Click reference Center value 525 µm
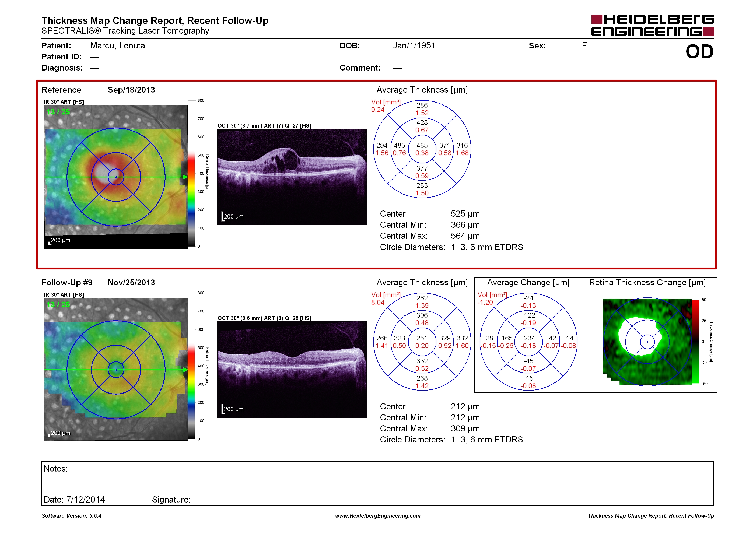This screenshot has height=534, width=756. [465, 214]
